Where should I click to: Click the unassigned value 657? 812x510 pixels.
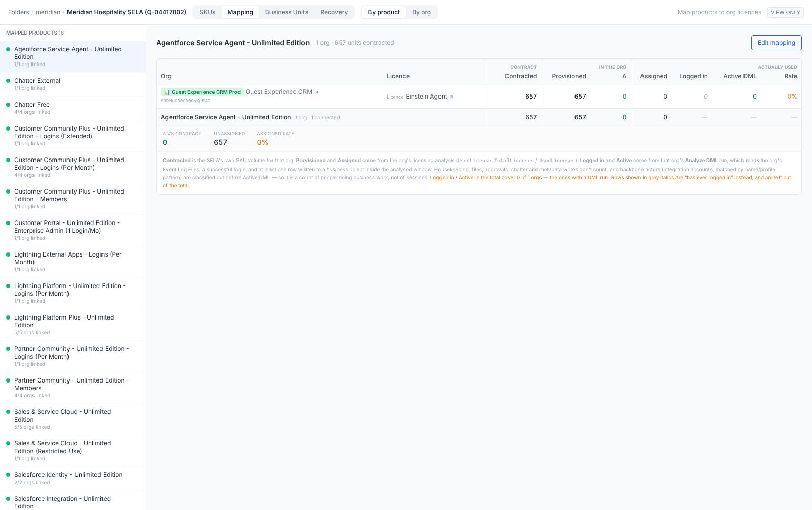click(x=220, y=142)
